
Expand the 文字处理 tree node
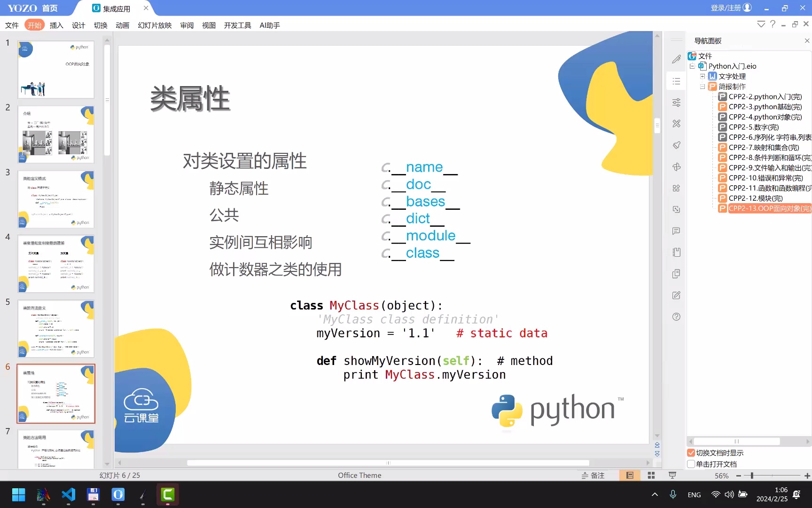pyautogui.click(x=703, y=76)
